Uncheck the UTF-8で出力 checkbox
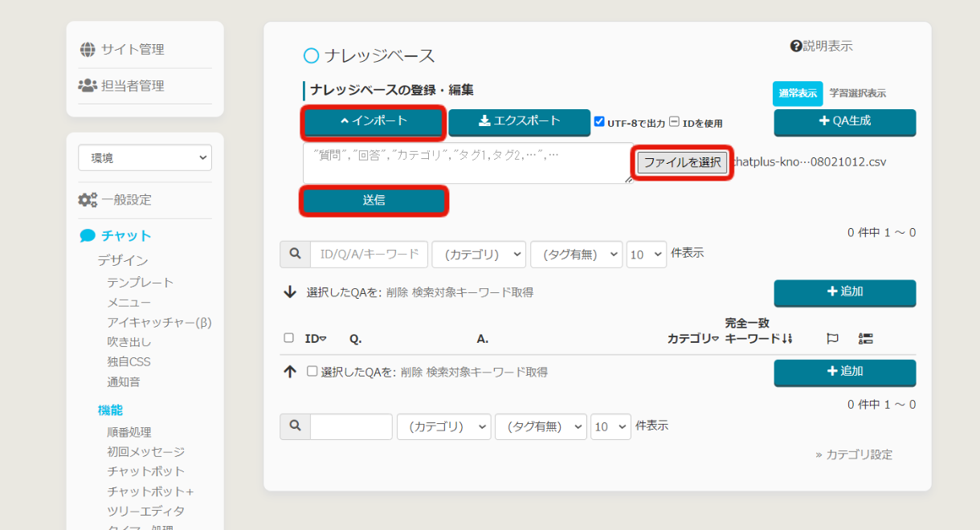 (x=599, y=122)
